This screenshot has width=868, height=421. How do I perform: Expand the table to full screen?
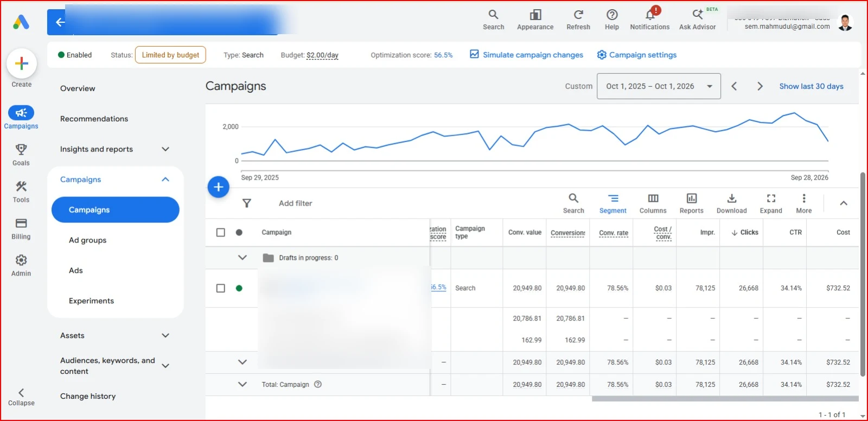click(771, 203)
